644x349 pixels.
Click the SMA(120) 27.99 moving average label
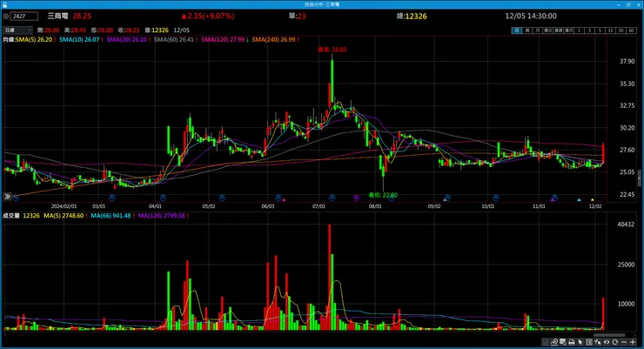tap(223, 39)
